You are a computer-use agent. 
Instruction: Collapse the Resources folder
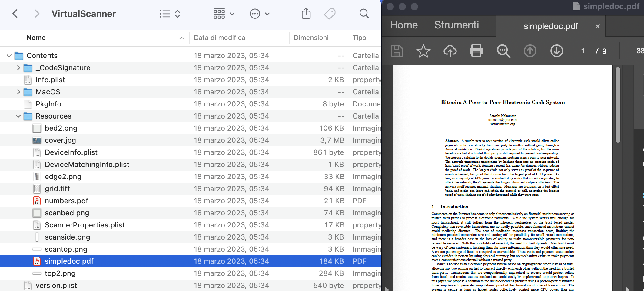18,116
